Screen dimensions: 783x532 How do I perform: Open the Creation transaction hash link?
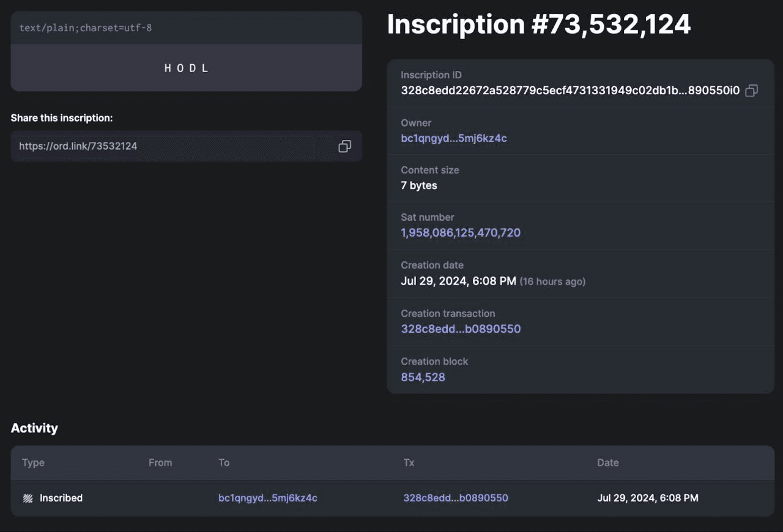[460, 329]
